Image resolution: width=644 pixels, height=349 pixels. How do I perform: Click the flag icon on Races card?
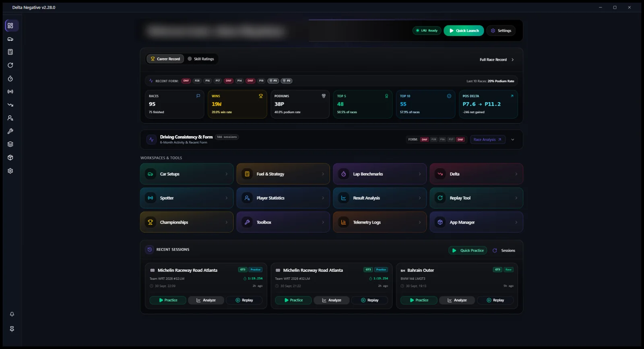tap(198, 96)
